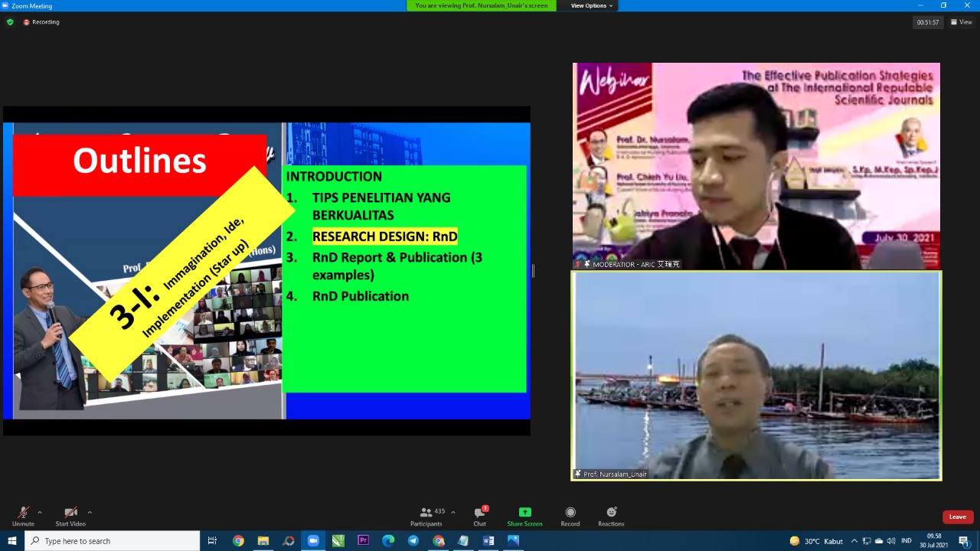The height and width of the screenshot is (551, 980).
Task: Start Video in the Zoom toolbar
Action: pyautogui.click(x=70, y=517)
